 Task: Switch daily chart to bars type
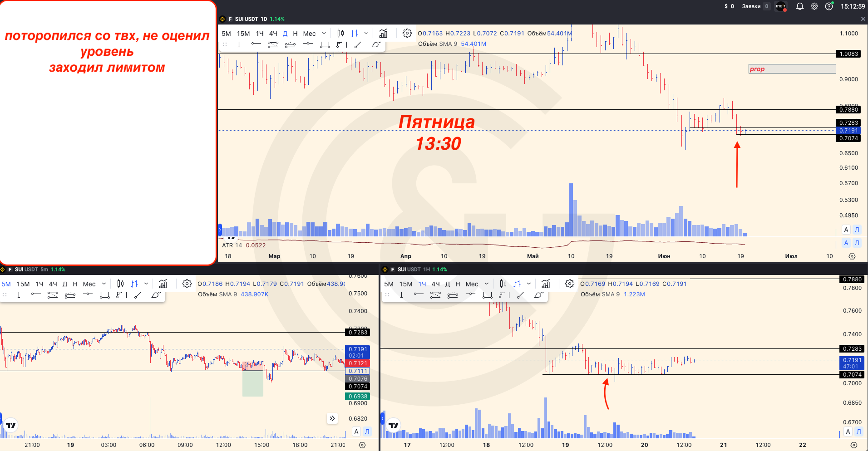coord(355,33)
